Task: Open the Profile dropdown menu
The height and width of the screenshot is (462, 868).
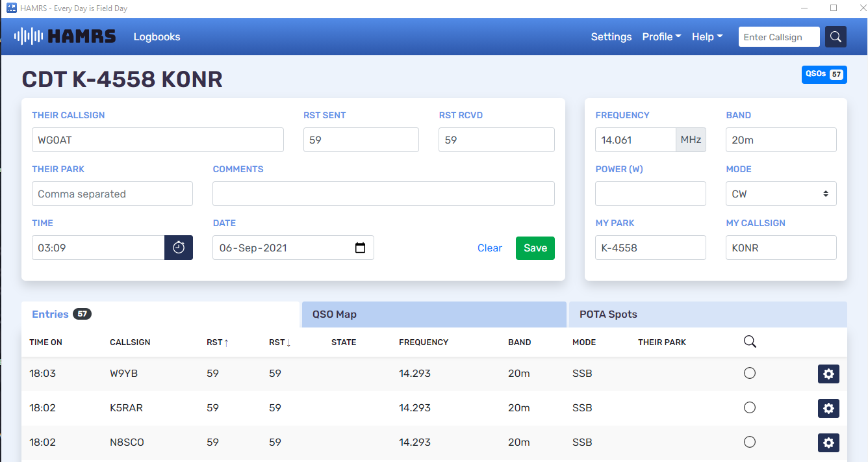Action: coord(661,37)
